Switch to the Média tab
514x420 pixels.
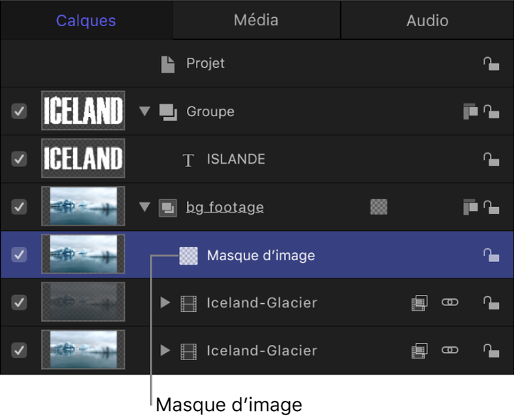tap(256, 20)
